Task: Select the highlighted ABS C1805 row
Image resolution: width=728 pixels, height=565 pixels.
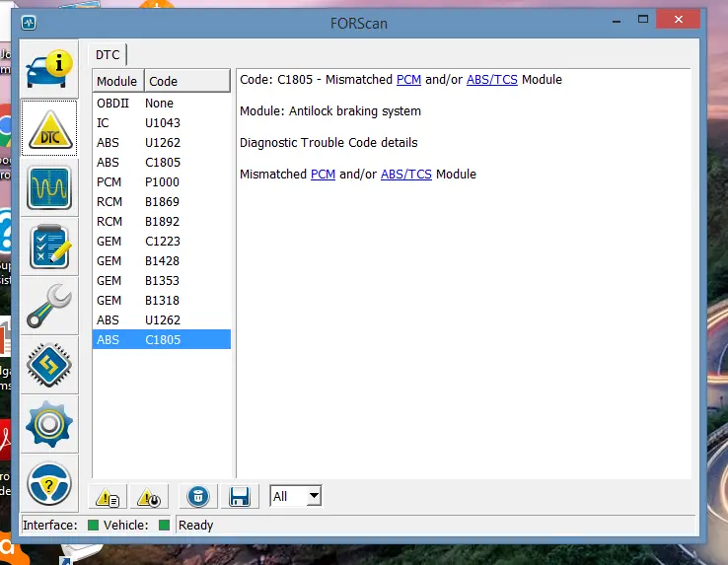Action: tap(162, 339)
